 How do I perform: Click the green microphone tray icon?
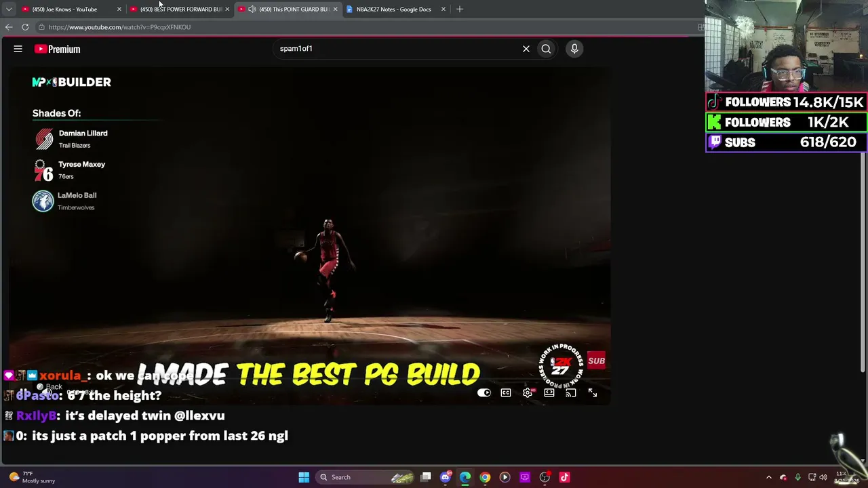[797, 477]
